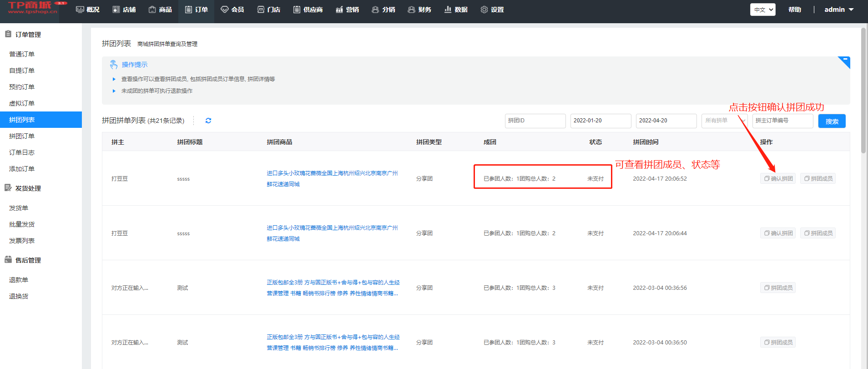The width and height of the screenshot is (868, 369).
Task: Expand the 中文 language dropdown
Action: tap(762, 10)
